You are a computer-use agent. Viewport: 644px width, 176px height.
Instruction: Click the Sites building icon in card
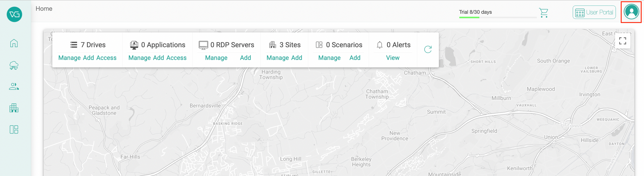[x=273, y=45]
